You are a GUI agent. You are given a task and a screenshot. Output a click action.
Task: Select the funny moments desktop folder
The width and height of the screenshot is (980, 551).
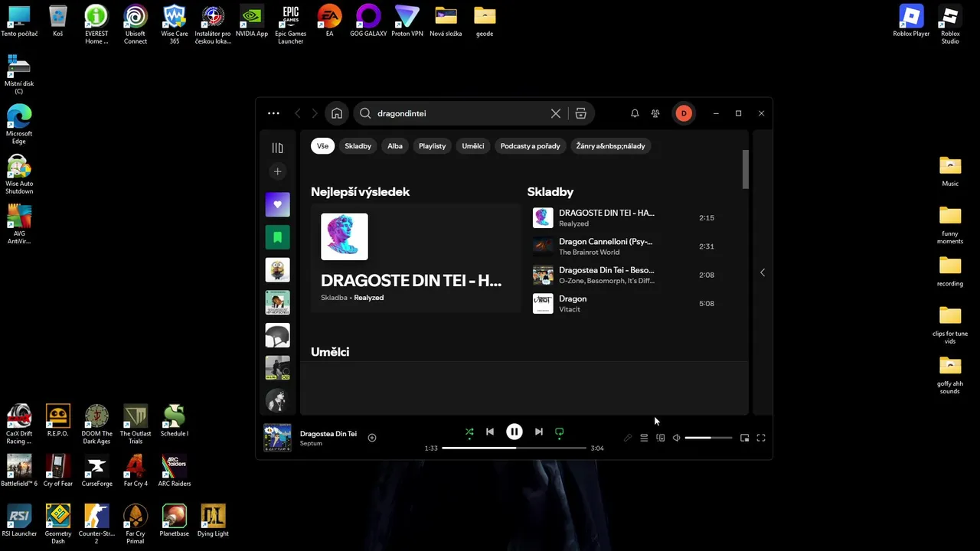pos(950,225)
